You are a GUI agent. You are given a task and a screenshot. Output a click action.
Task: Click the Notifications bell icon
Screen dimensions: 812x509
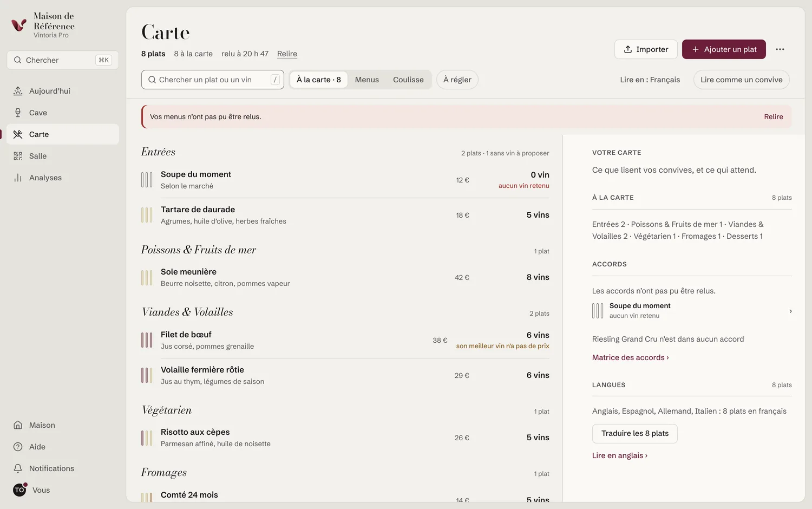[x=18, y=468]
